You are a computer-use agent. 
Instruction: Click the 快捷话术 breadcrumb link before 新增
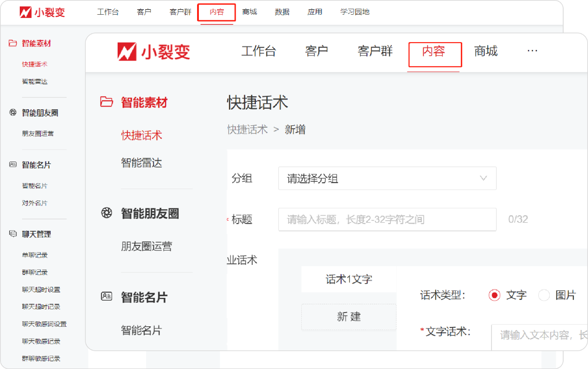[x=247, y=129]
